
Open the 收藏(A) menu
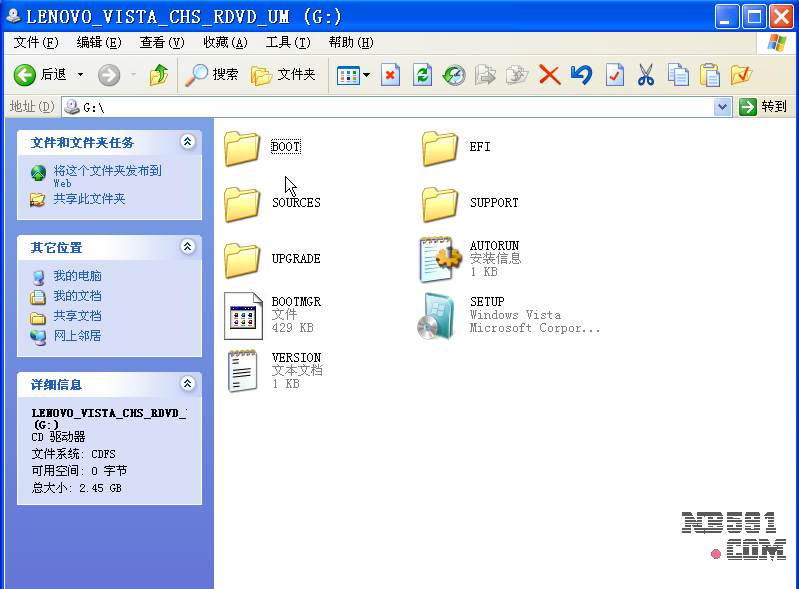[x=225, y=42]
